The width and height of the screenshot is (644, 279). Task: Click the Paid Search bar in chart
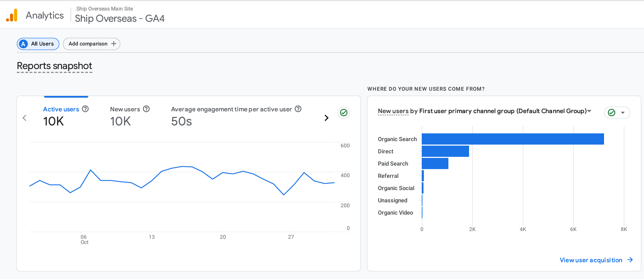click(435, 163)
